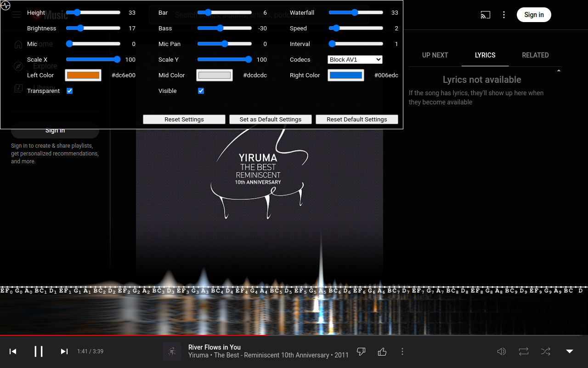Open the three-dot settings menu near Sign in
The width and height of the screenshot is (588, 368).
(x=504, y=15)
